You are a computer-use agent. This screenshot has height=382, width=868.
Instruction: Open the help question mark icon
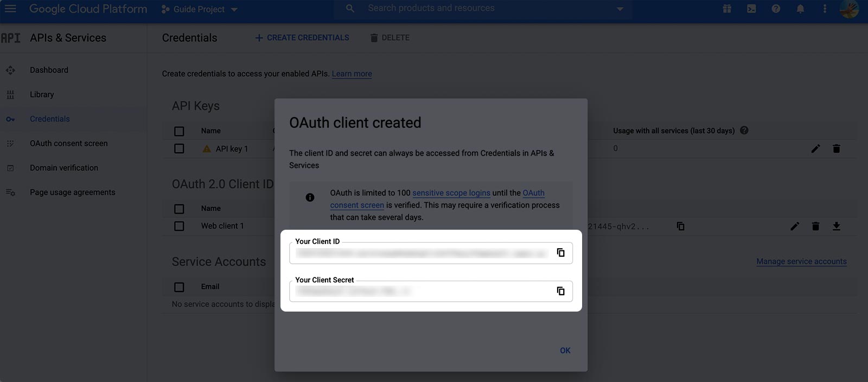tap(776, 9)
